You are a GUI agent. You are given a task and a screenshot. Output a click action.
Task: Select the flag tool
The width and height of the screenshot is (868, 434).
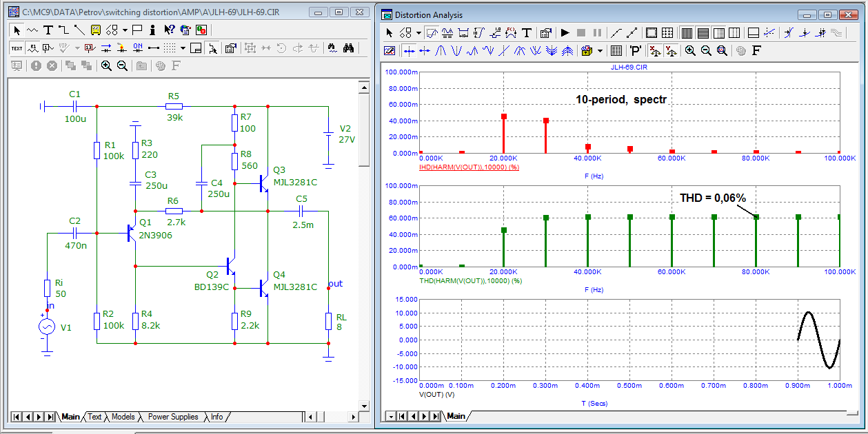tap(137, 30)
